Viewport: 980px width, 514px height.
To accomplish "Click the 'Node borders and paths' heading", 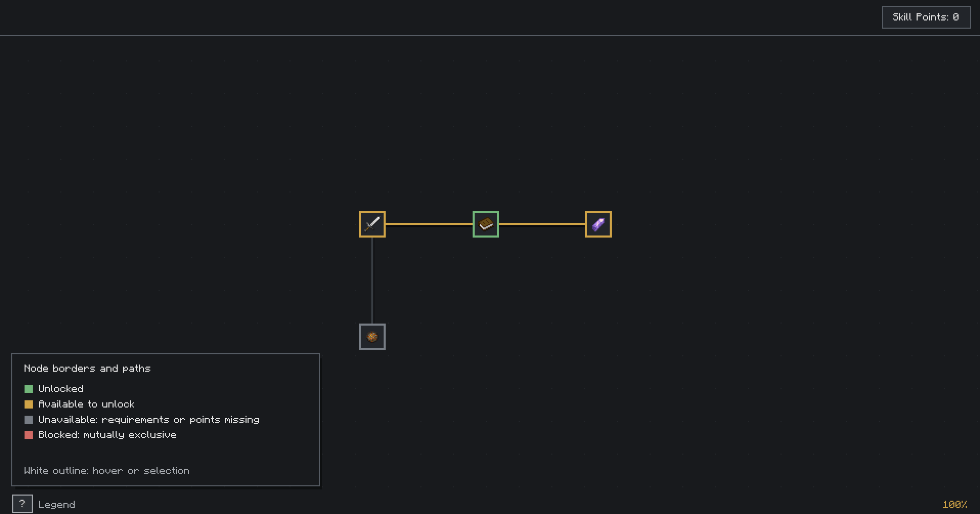I will coord(87,368).
